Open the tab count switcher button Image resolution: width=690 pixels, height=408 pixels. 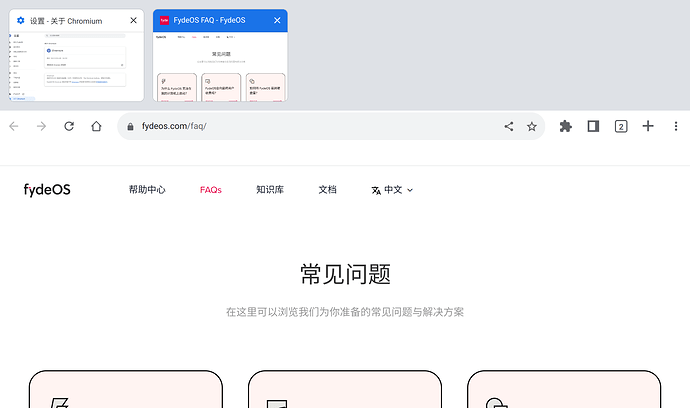coord(621,127)
